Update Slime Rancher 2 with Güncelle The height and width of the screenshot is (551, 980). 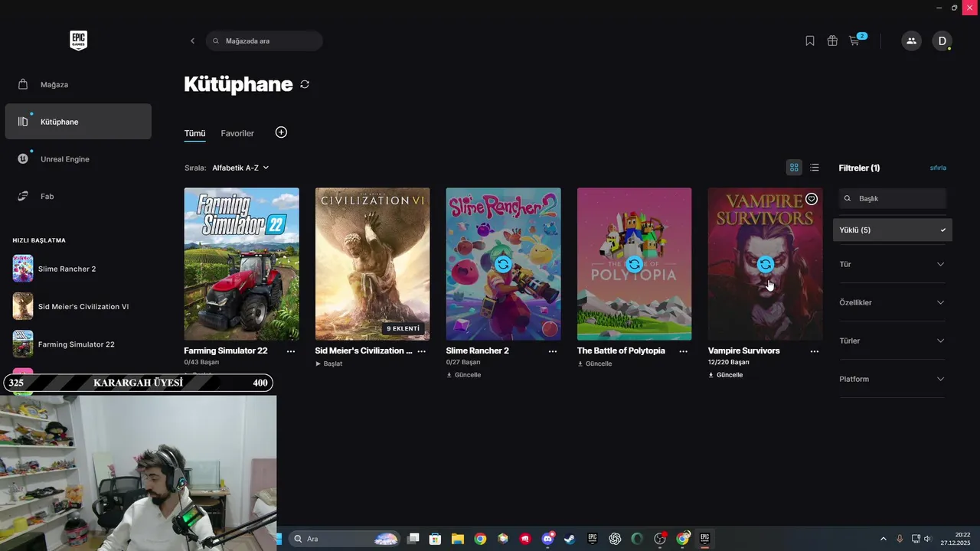[464, 375]
